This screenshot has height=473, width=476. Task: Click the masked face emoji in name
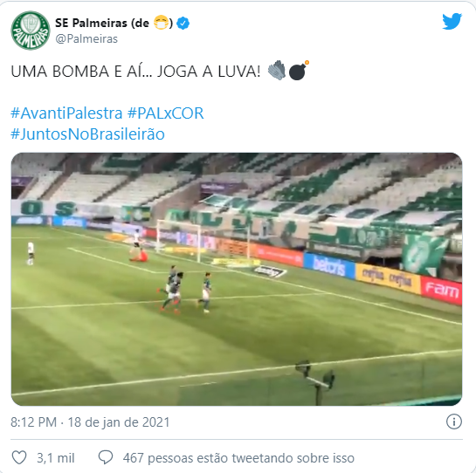pyautogui.click(x=162, y=23)
